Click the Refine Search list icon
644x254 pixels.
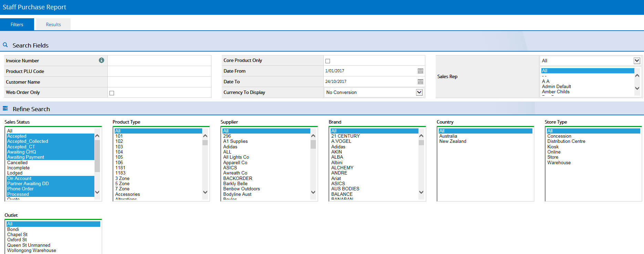point(5,108)
